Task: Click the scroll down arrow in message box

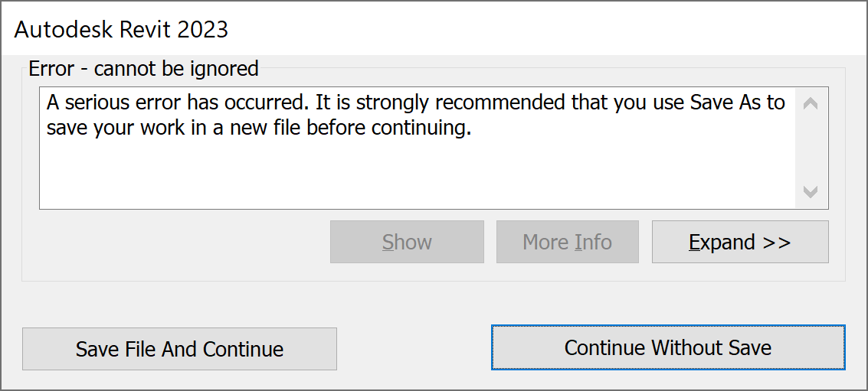Action: point(811,191)
